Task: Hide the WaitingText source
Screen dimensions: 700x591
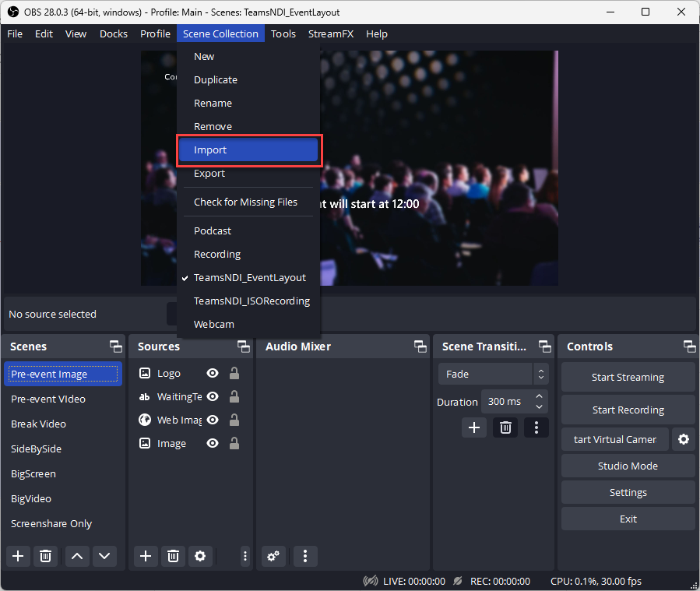Action: tap(213, 396)
